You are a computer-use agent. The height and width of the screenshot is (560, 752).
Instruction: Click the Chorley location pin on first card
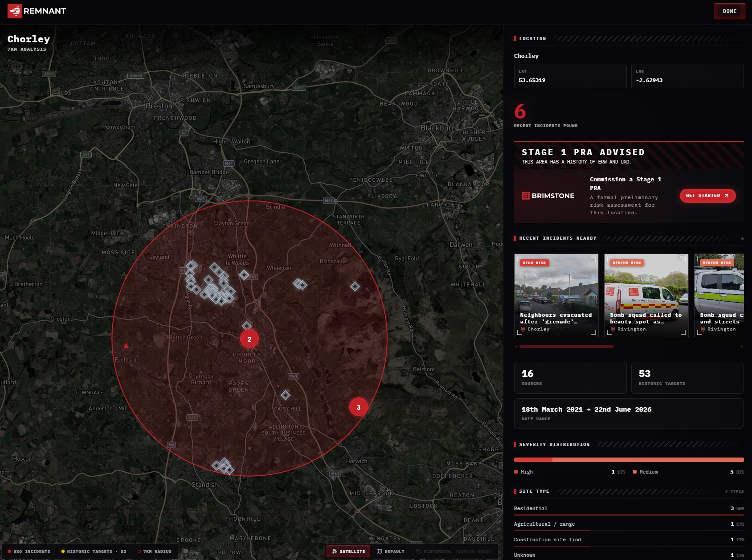point(523,329)
